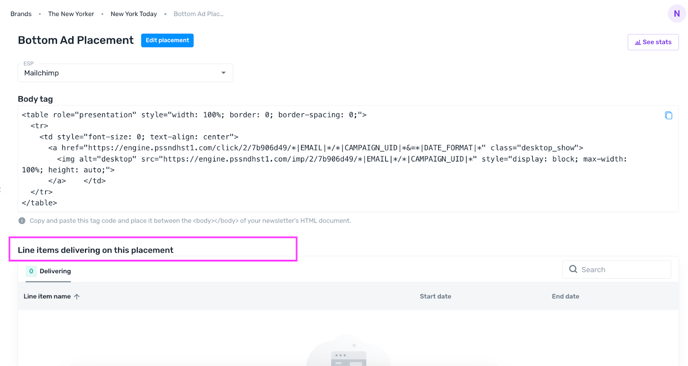Click the delivering count badge showing 0
This screenshot has width=688, height=366.
tap(31, 271)
